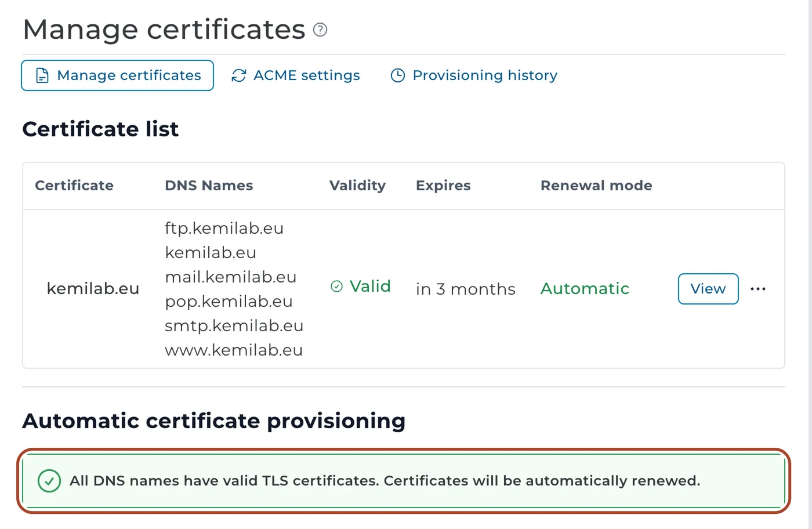Click the Certificate column header

74,186
